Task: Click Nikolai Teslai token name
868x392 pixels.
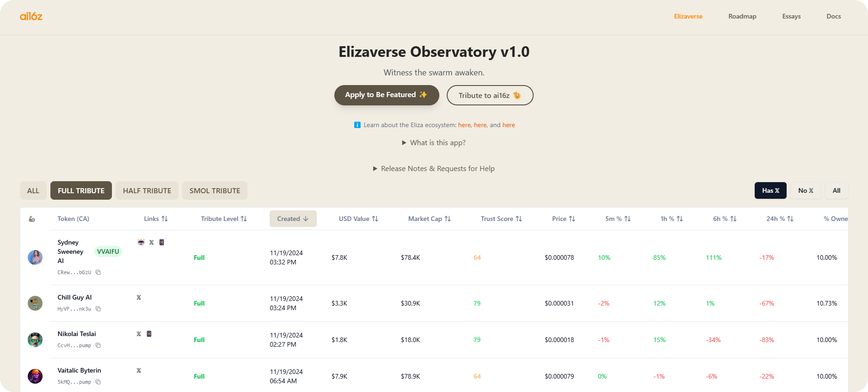Action: (77, 334)
